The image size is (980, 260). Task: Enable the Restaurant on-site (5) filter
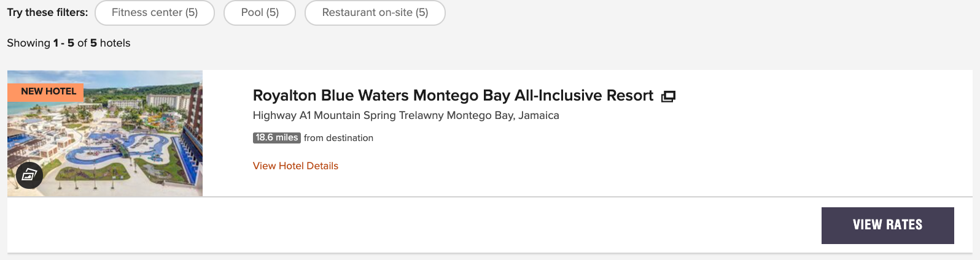pos(375,13)
